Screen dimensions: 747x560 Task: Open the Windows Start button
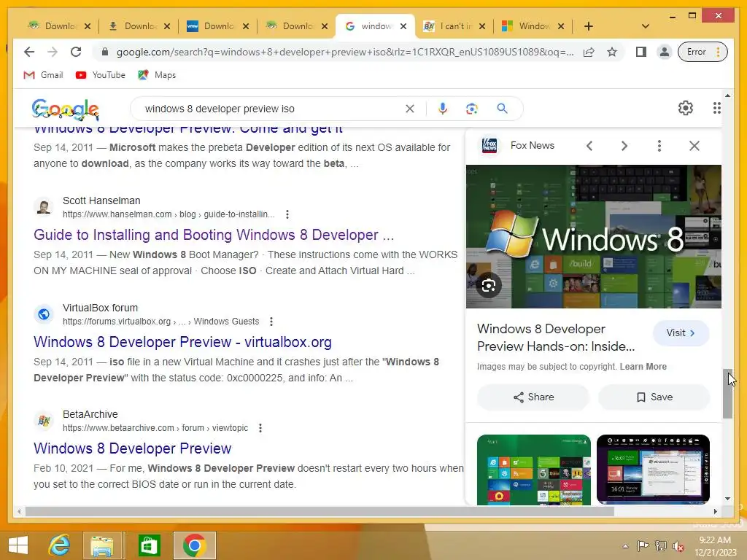(x=18, y=545)
